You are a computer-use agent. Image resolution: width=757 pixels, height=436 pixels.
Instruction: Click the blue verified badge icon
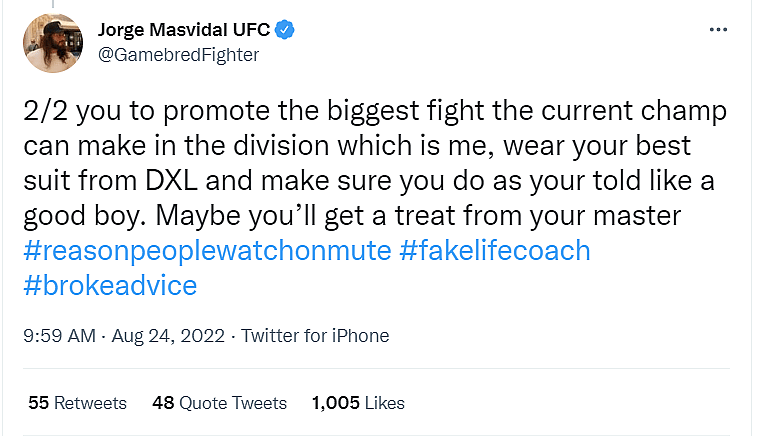(x=286, y=31)
